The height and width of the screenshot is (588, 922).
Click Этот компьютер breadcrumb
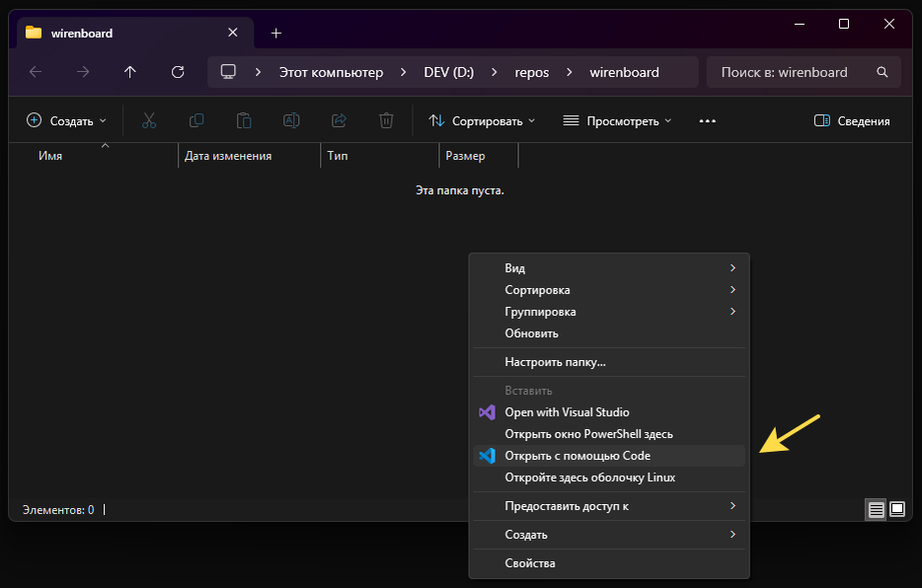[x=331, y=72]
